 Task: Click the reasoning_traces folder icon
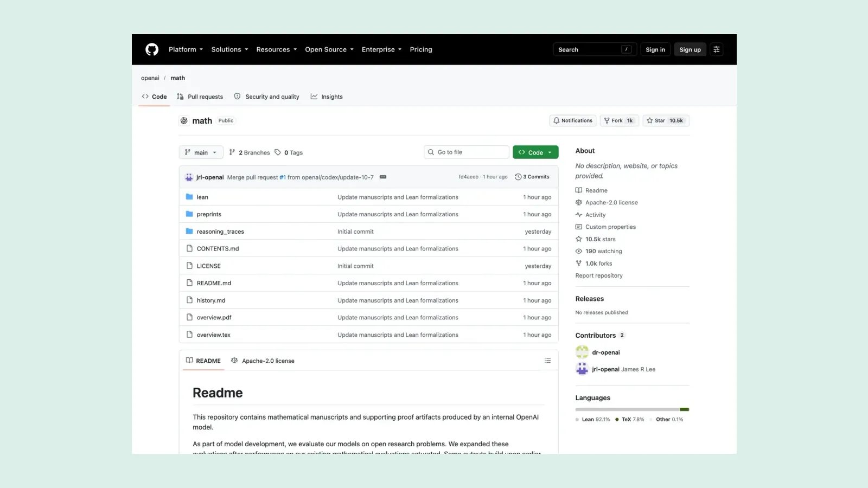click(189, 232)
